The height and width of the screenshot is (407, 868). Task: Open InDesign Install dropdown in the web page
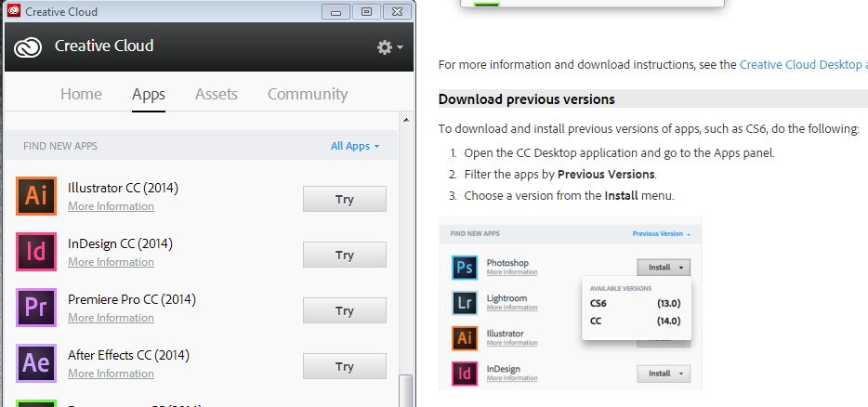coord(664,374)
